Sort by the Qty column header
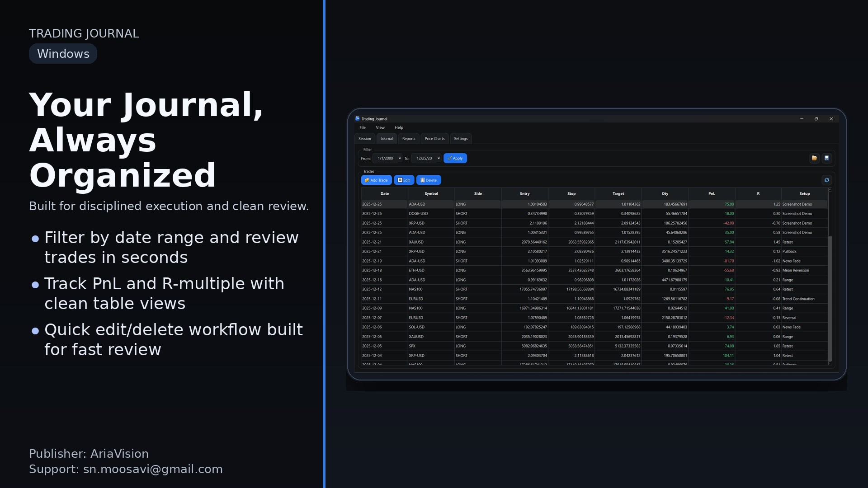The image size is (868, 488). click(665, 194)
